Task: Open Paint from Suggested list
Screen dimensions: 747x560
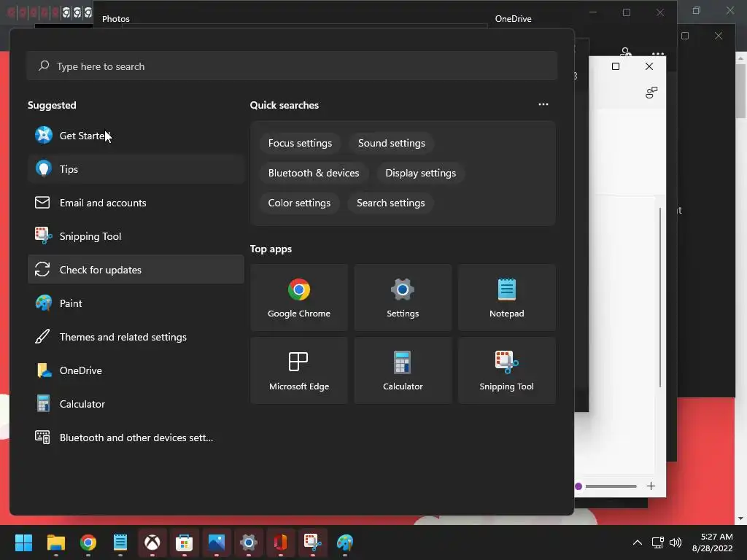Action: coord(136,303)
